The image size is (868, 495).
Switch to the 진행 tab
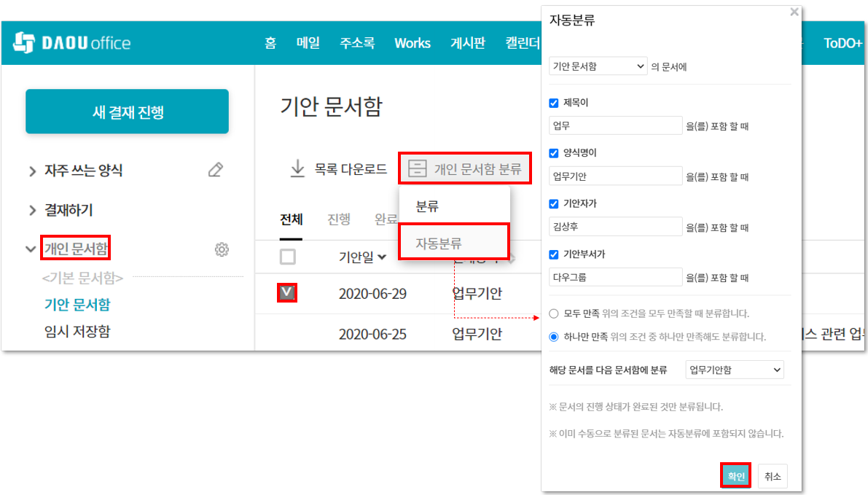coord(339,219)
